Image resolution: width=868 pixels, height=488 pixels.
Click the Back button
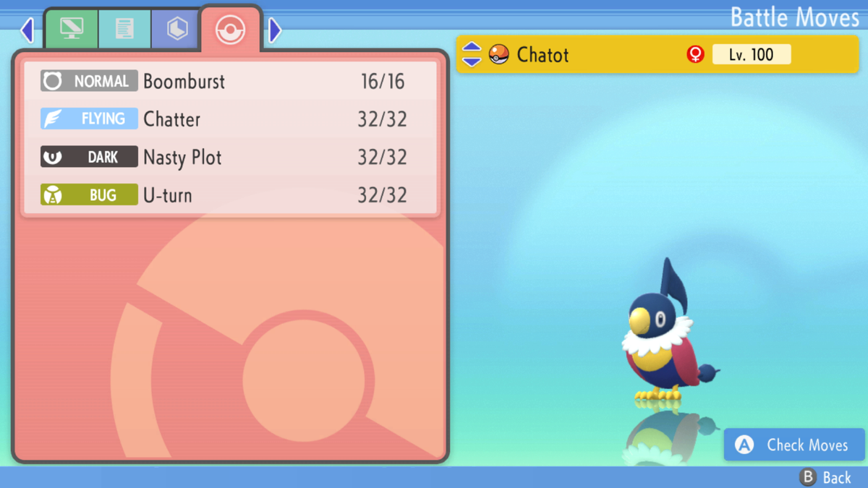(x=825, y=477)
